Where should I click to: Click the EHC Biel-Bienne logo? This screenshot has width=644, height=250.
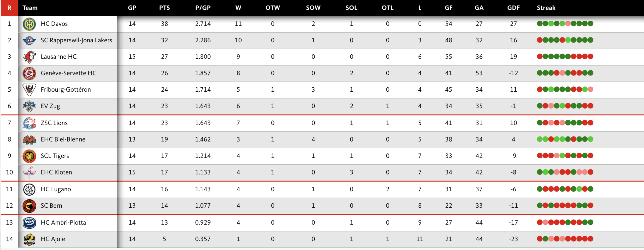pos(29,139)
